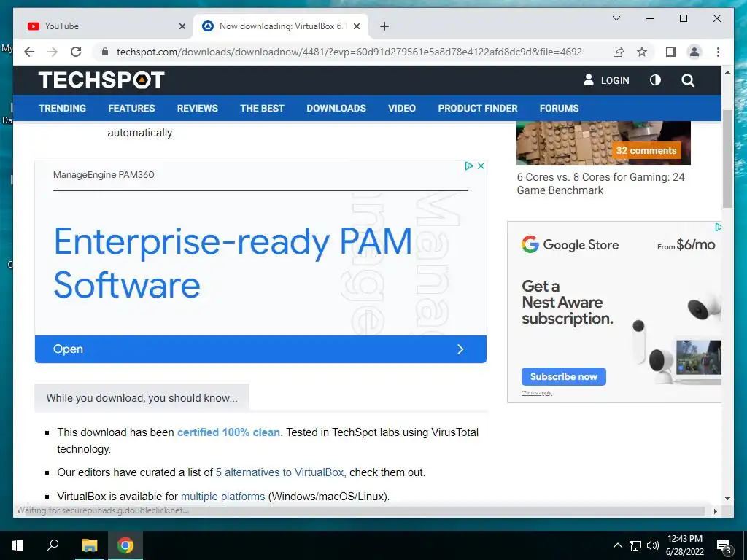Open the Chrome three-dot menu
This screenshot has width=747, height=560.
tap(718, 52)
